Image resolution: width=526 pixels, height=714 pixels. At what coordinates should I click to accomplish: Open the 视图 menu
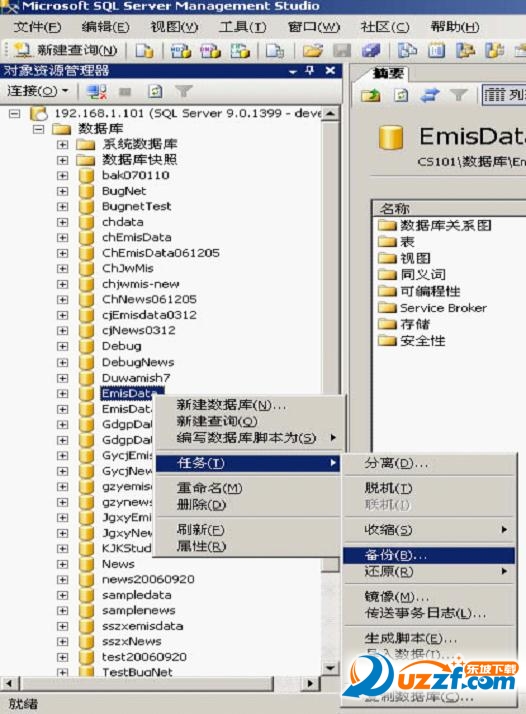point(174,27)
